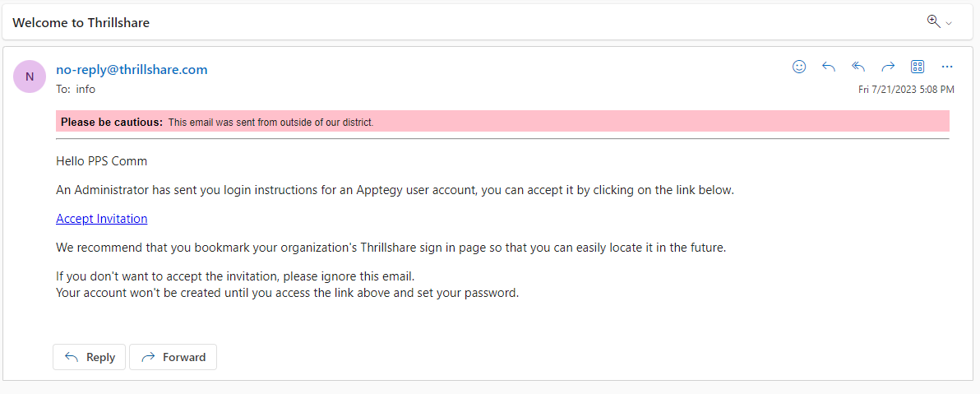The height and width of the screenshot is (394, 980).
Task: Open the apps grid icon
Action: click(918, 67)
